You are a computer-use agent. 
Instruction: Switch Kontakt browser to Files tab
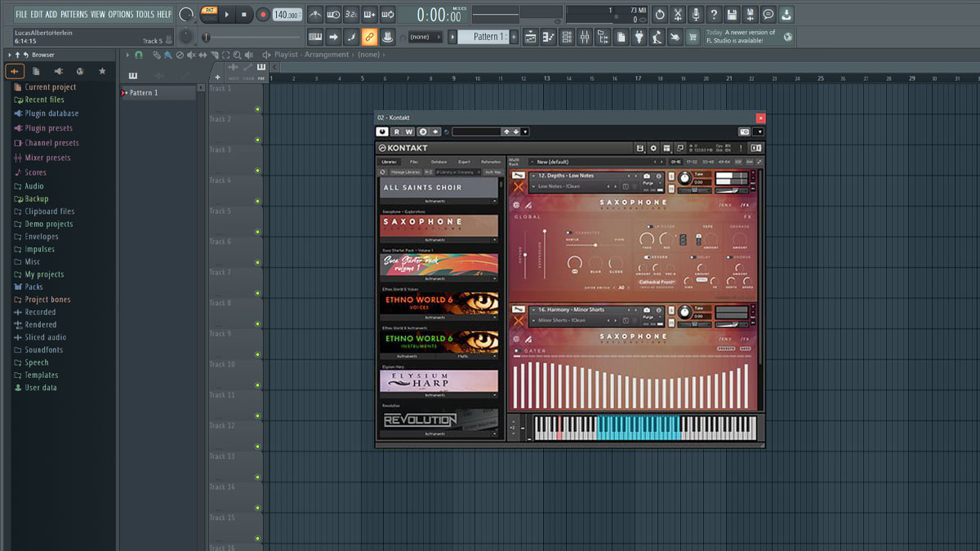[414, 162]
